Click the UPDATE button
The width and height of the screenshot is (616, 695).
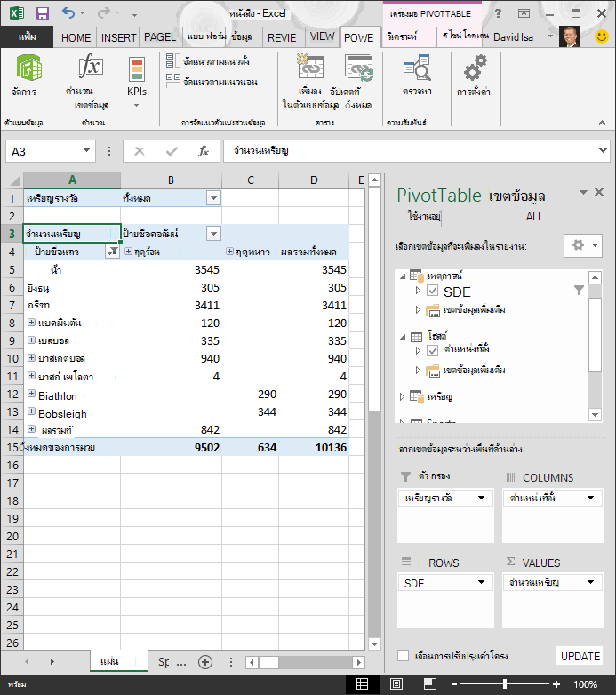coord(580,657)
